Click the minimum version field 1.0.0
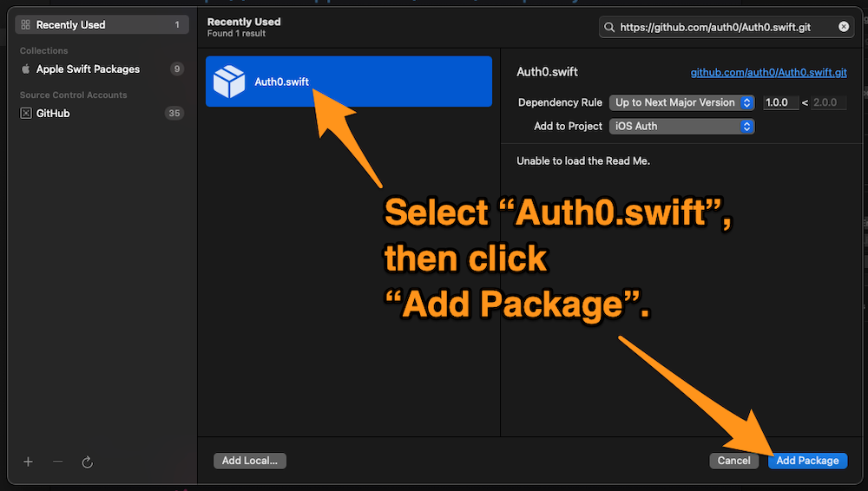 pyautogui.click(x=780, y=102)
